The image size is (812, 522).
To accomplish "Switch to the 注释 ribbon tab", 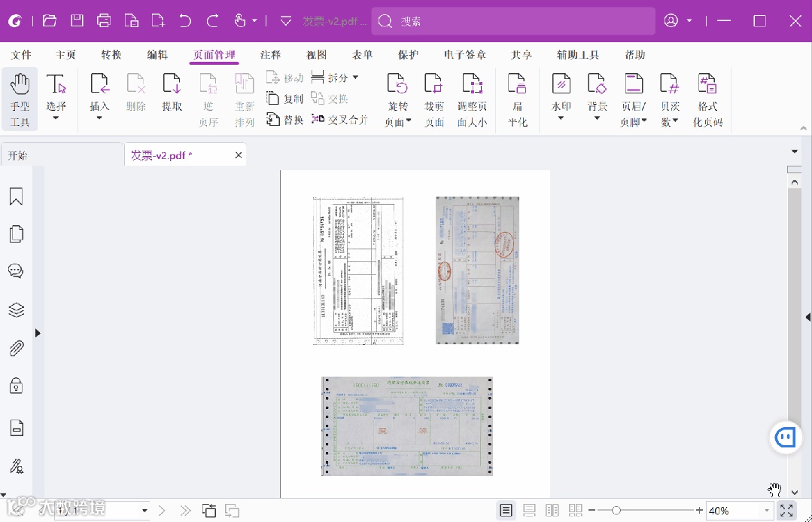I will [270, 54].
